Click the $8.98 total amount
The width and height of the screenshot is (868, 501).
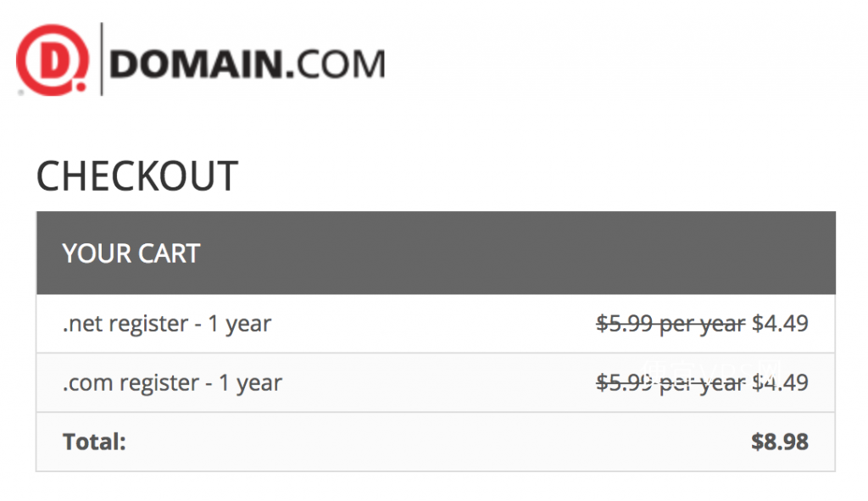(780, 442)
